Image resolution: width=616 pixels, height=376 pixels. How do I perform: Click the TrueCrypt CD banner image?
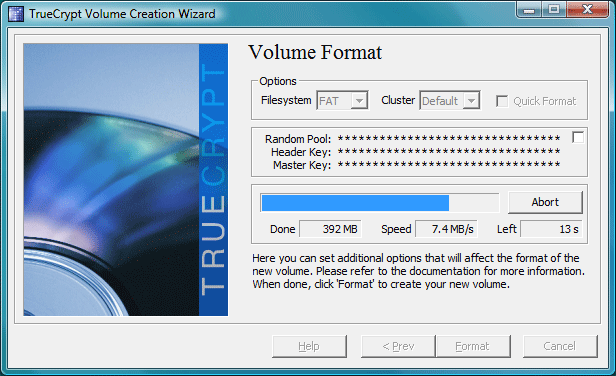click(125, 180)
